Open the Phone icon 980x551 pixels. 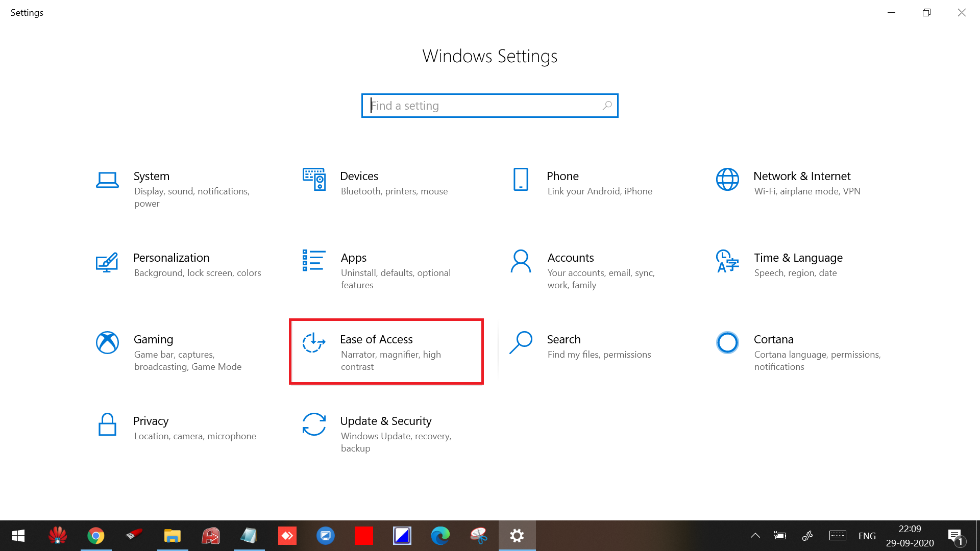(521, 180)
